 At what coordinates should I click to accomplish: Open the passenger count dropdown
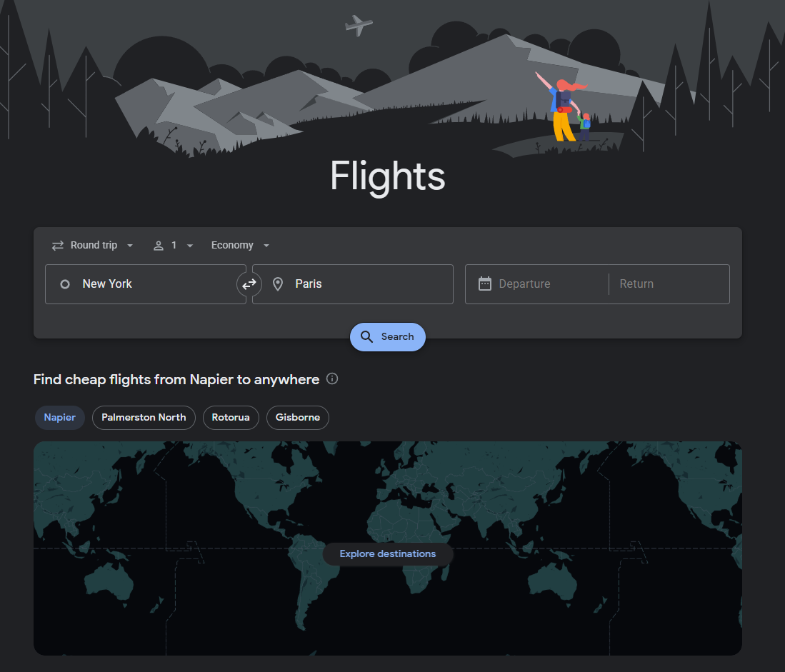click(x=173, y=245)
